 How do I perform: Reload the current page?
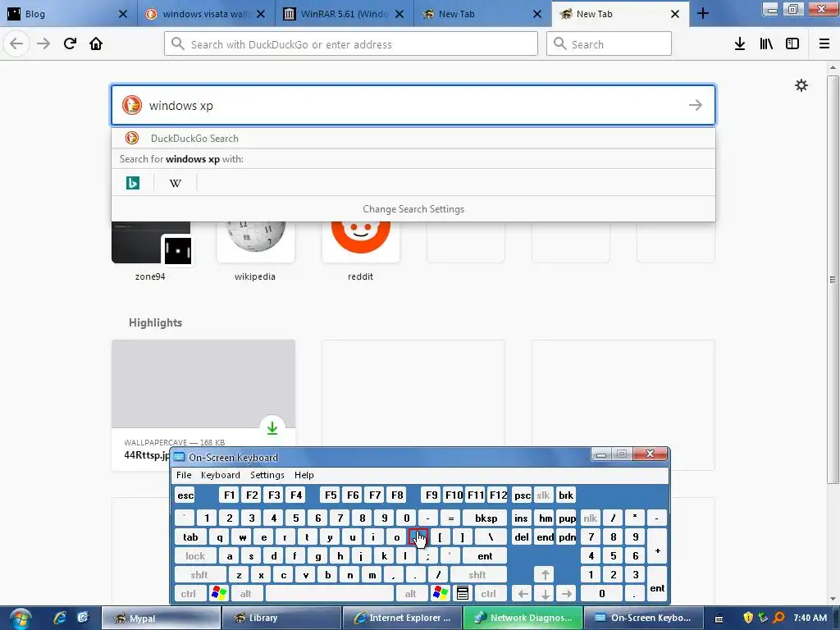[x=70, y=43]
